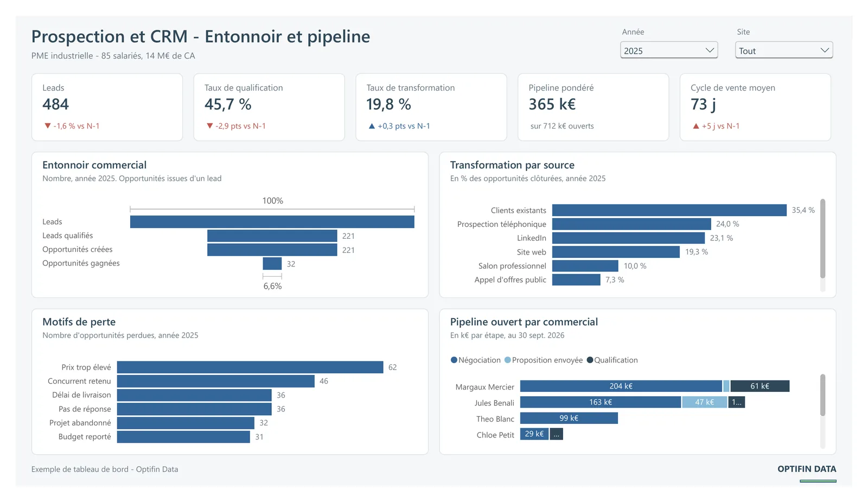868x502 pixels.
Task: Select the Opportunités gagnées funnel bar
Action: (272, 264)
